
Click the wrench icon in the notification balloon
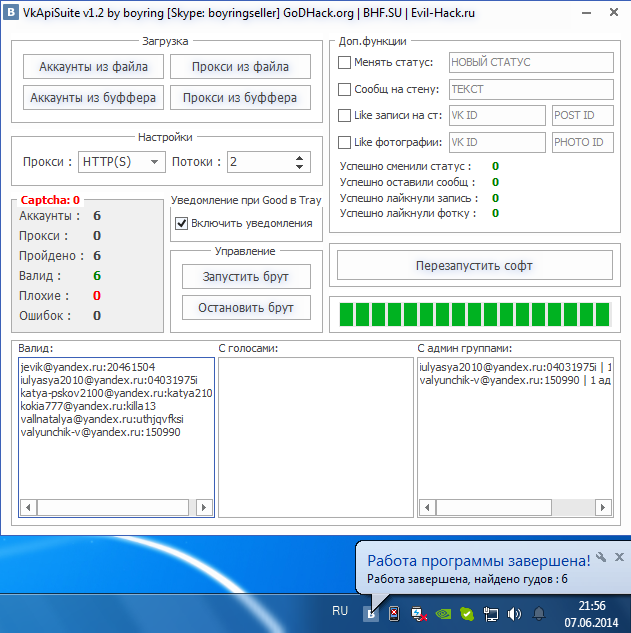601,557
